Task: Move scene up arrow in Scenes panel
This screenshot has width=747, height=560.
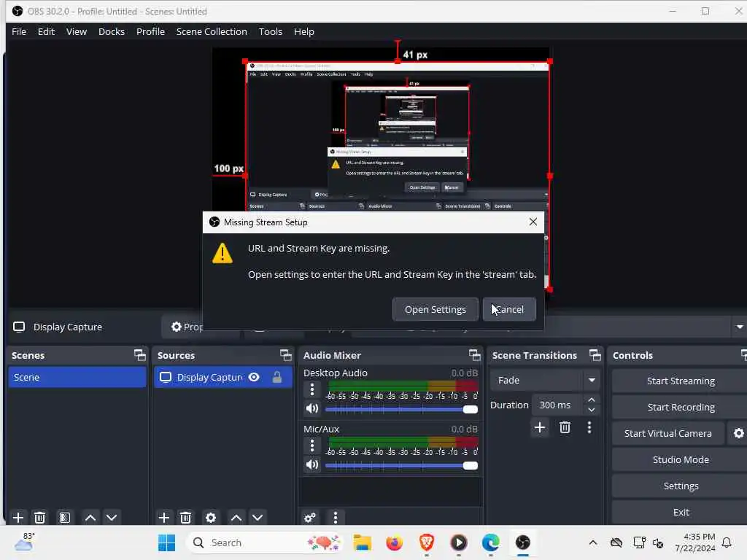Action: click(90, 518)
